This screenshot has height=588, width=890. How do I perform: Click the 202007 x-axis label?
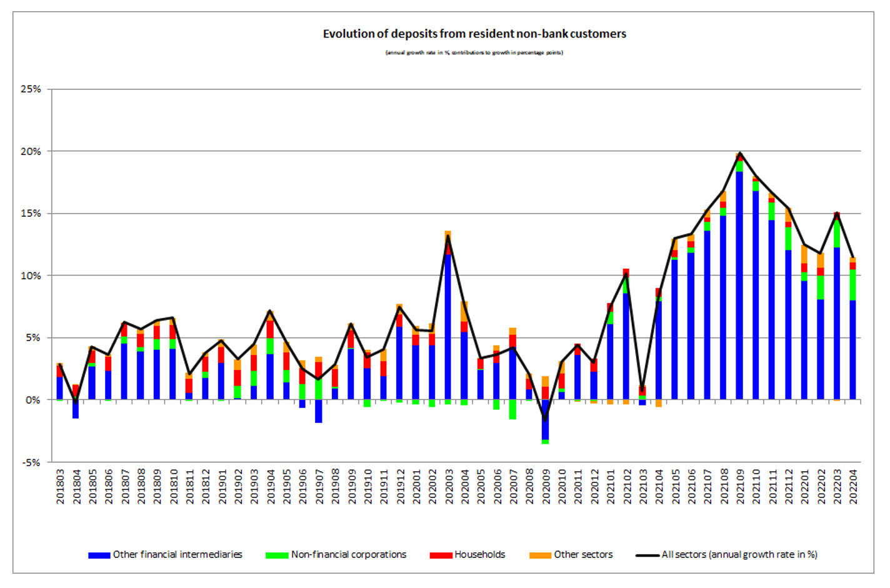coord(513,487)
